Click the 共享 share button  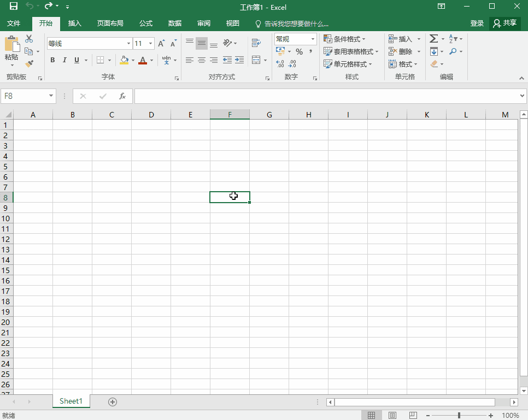coord(504,23)
